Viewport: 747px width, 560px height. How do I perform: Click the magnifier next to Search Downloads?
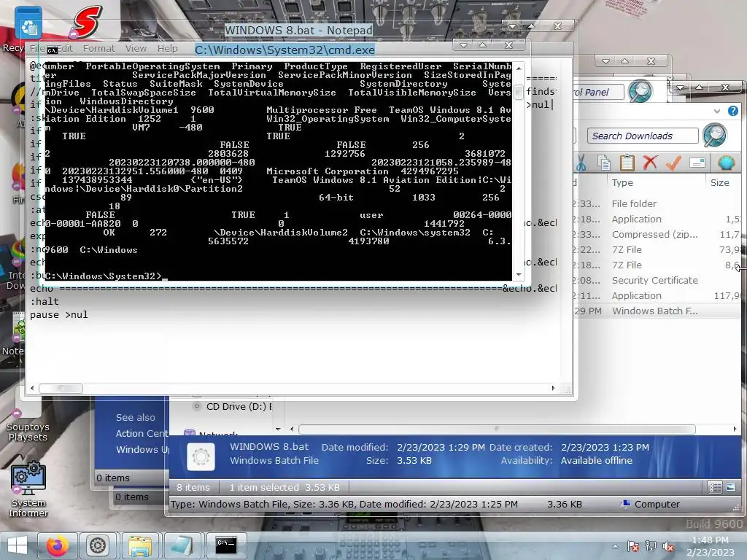click(x=715, y=136)
